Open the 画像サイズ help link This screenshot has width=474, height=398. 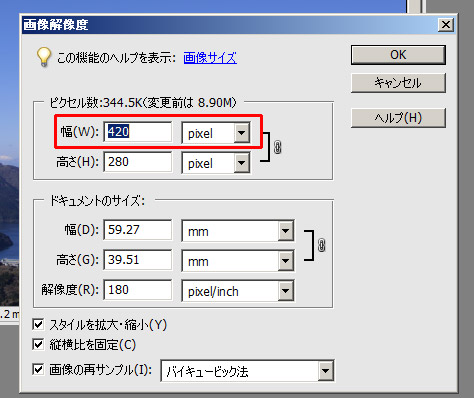210,58
